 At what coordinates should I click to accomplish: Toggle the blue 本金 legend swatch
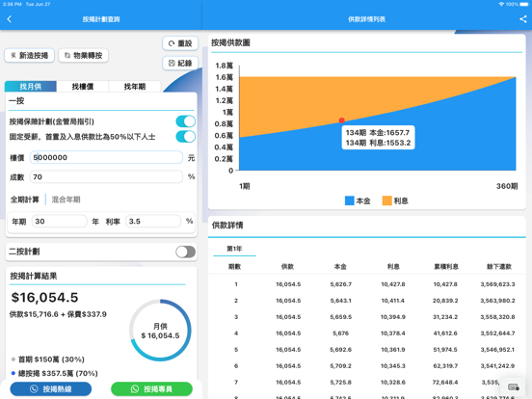pyautogui.click(x=350, y=200)
